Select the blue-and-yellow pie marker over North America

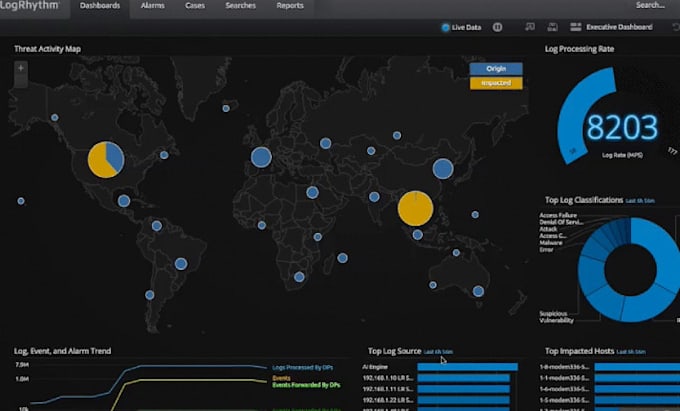click(x=106, y=160)
